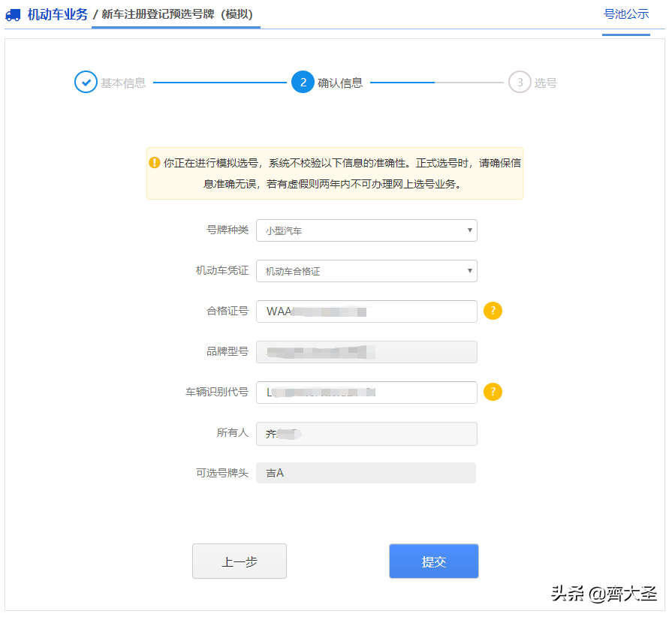
Task: Select the numbered circle for 确认信息 step
Action: (x=303, y=82)
